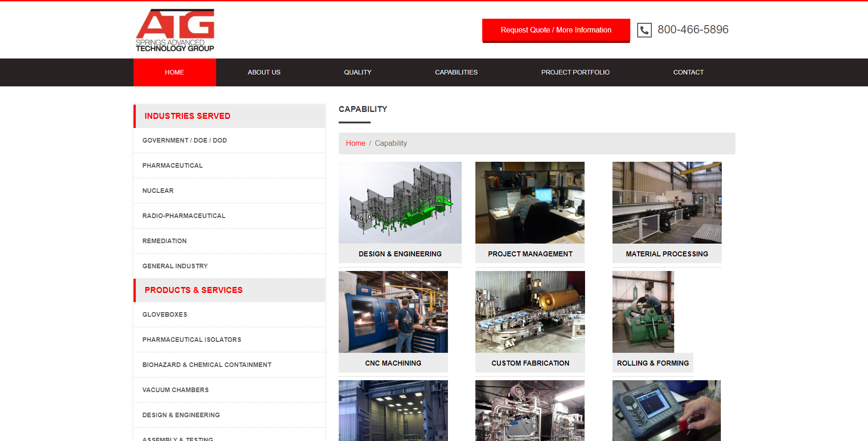Open the Rolling & Forming capability thumbnail
The height and width of the screenshot is (441, 868).
pos(643,312)
